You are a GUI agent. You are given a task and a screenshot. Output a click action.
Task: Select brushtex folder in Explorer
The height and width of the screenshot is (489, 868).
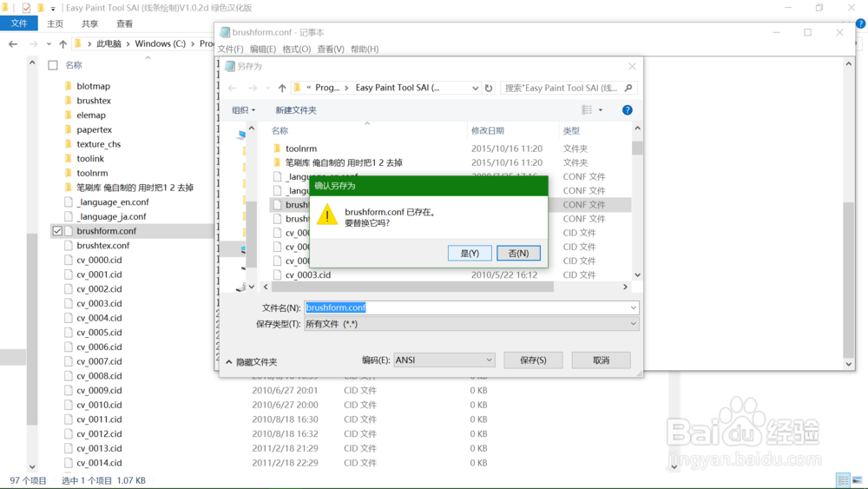point(94,101)
